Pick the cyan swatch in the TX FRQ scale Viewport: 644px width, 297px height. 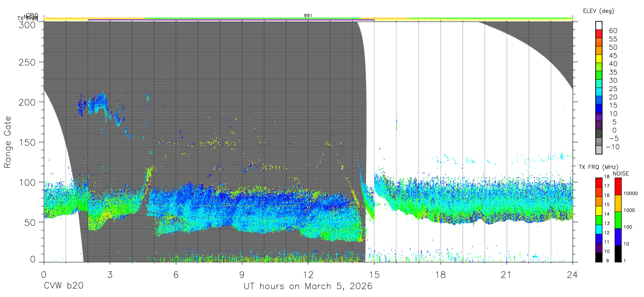[599, 229]
